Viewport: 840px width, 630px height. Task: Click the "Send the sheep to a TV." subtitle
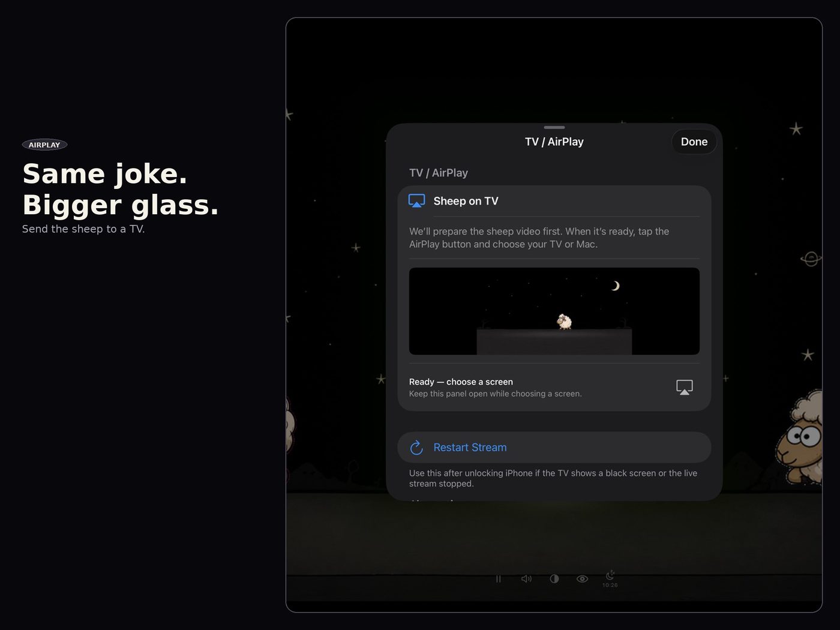click(83, 229)
